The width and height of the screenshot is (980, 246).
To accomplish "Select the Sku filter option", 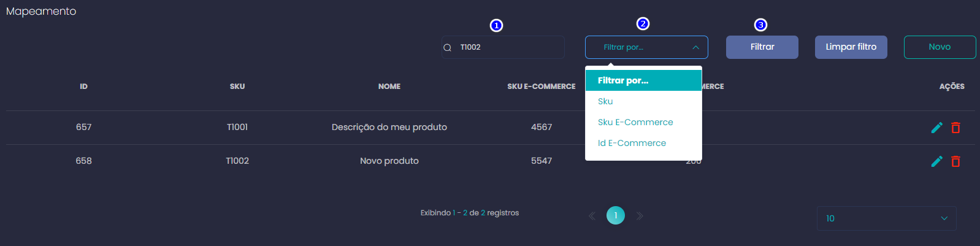I will pyautogui.click(x=605, y=101).
